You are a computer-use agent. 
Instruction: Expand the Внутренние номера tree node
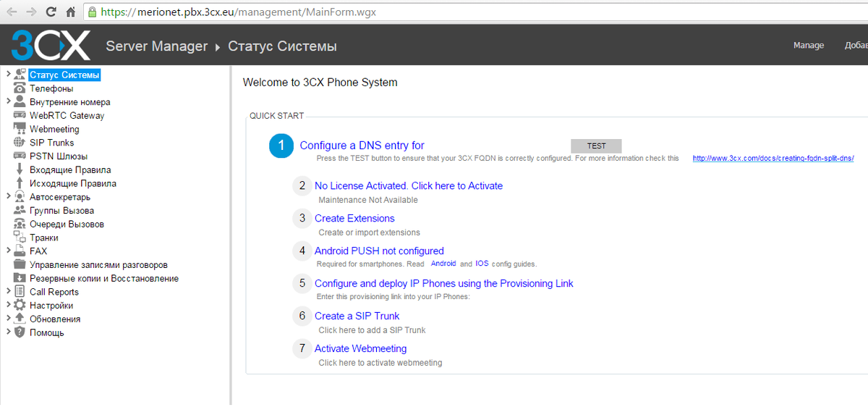pyautogui.click(x=8, y=101)
